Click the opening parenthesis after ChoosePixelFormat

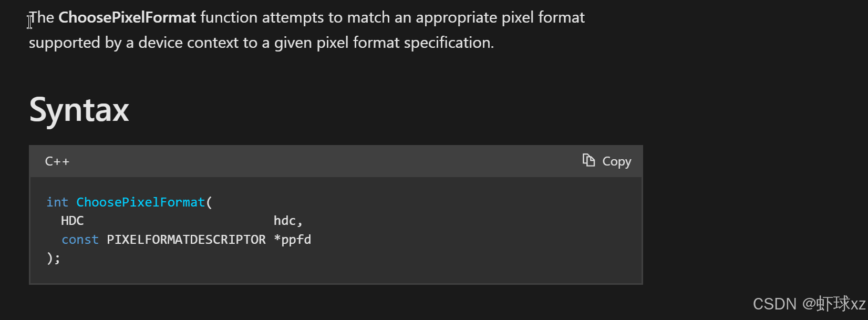tap(209, 202)
